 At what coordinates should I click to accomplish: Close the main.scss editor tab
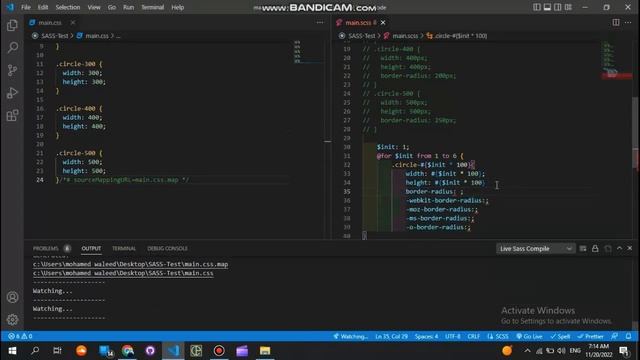click(383, 22)
